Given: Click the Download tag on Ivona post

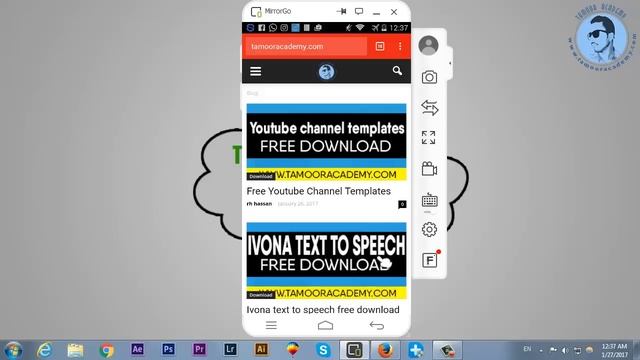Looking at the screenshot, I should pos(261,295).
